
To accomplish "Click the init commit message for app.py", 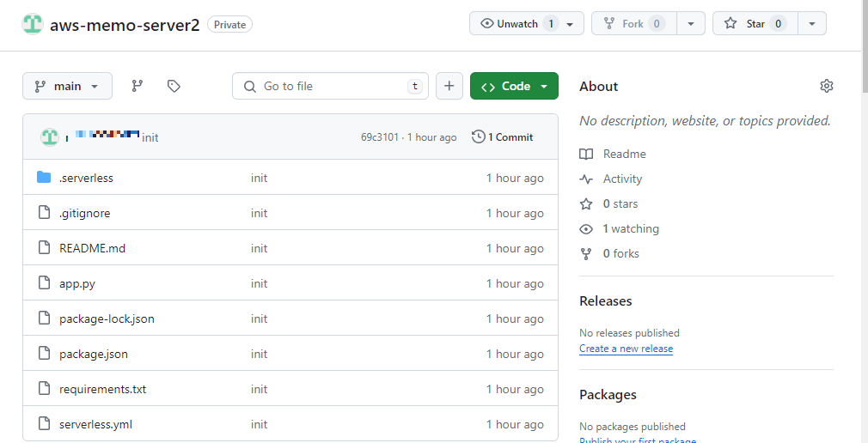I will click(x=259, y=283).
